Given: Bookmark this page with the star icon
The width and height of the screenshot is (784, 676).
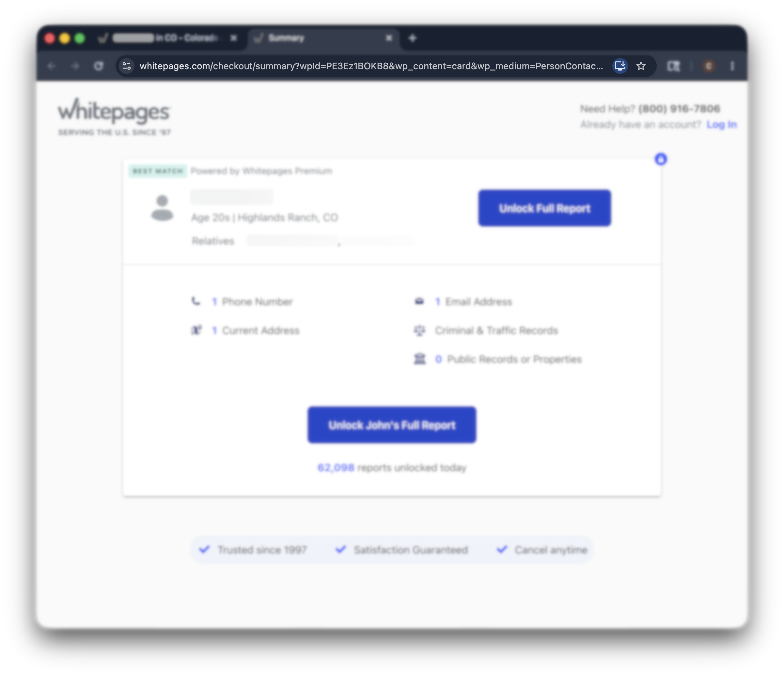Looking at the screenshot, I should (641, 66).
